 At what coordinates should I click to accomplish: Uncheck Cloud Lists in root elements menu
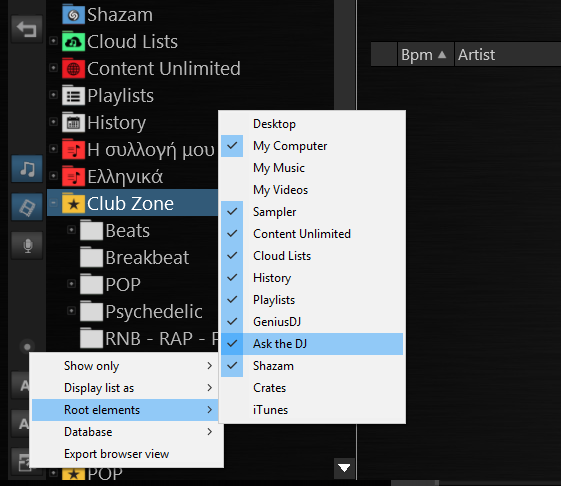coord(312,256)
